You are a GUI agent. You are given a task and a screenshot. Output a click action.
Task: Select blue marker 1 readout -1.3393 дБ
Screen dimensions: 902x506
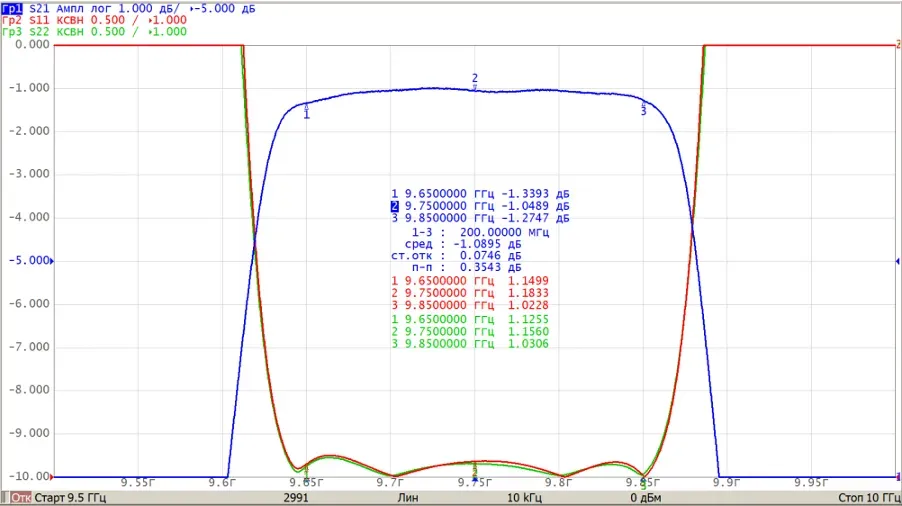tap(480, 194)
